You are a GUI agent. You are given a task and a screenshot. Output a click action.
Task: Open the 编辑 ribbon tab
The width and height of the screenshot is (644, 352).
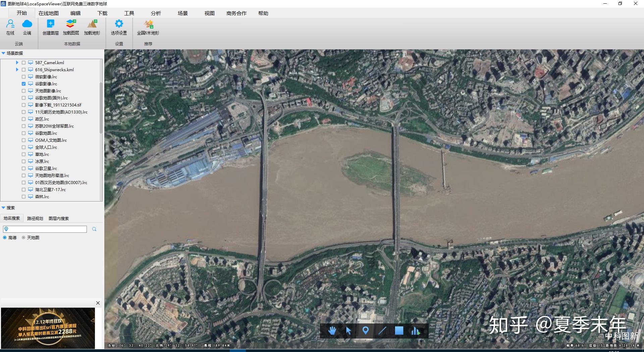tap(75, 13)
